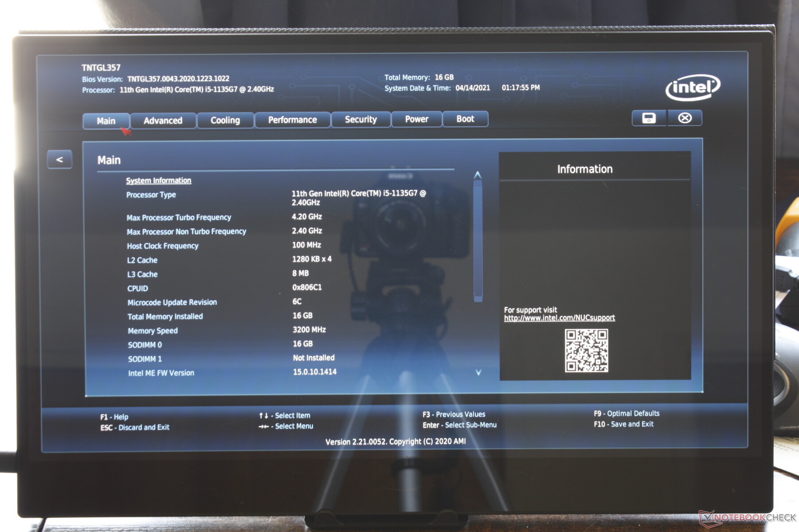Viewport: 799px width, 532px height.
Task: Switch to the Performance tab
Action: 293,120
